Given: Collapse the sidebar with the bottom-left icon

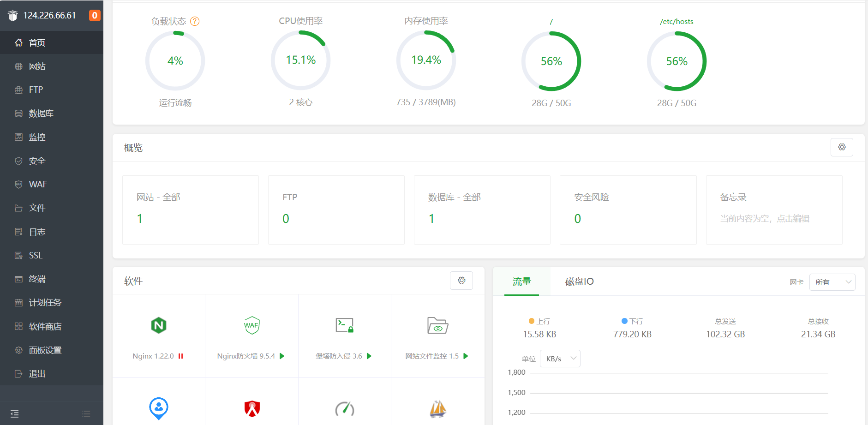Looking at the screenshot, I should tap(15, 414).
